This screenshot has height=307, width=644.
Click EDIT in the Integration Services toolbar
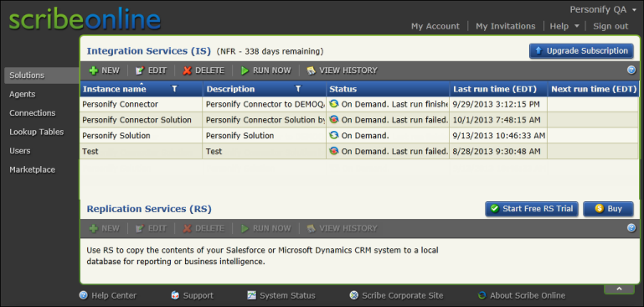pyautogui.click(x=151, y=70)
